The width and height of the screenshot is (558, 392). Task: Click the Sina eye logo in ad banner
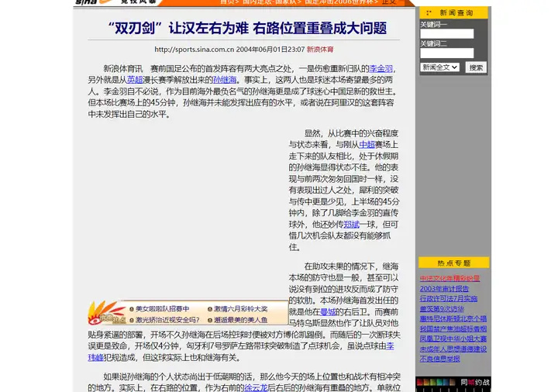pyautogui.click(x=106, y=314)
